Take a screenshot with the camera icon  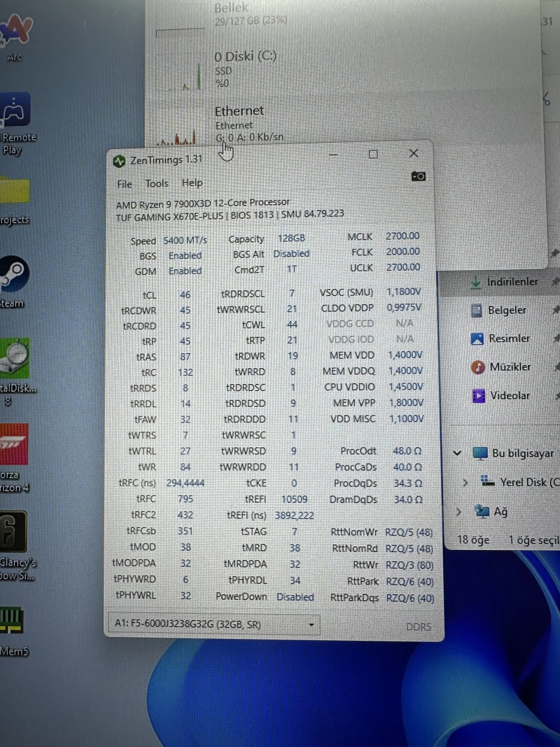tap(418, 177)
